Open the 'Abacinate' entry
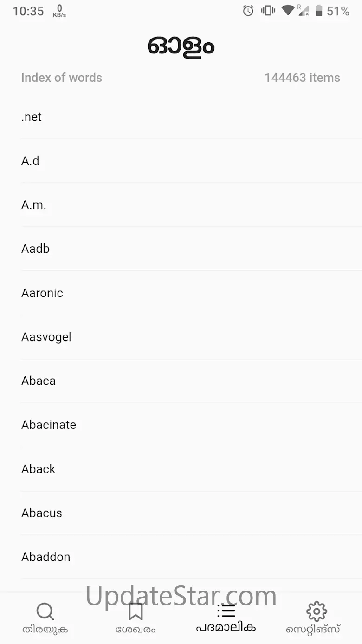Viewport: 362px width, 644px height. [49, 425]
